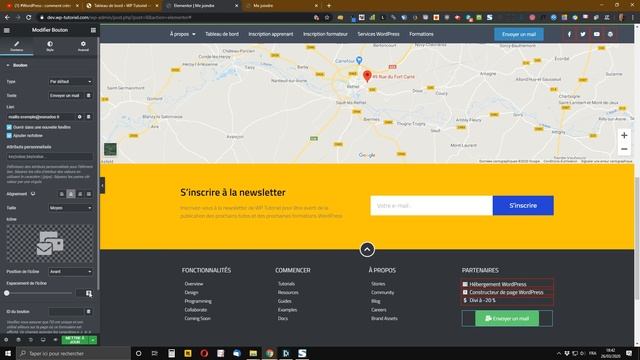
Task: Open the widgets grid panel
Action: [93, 30]
